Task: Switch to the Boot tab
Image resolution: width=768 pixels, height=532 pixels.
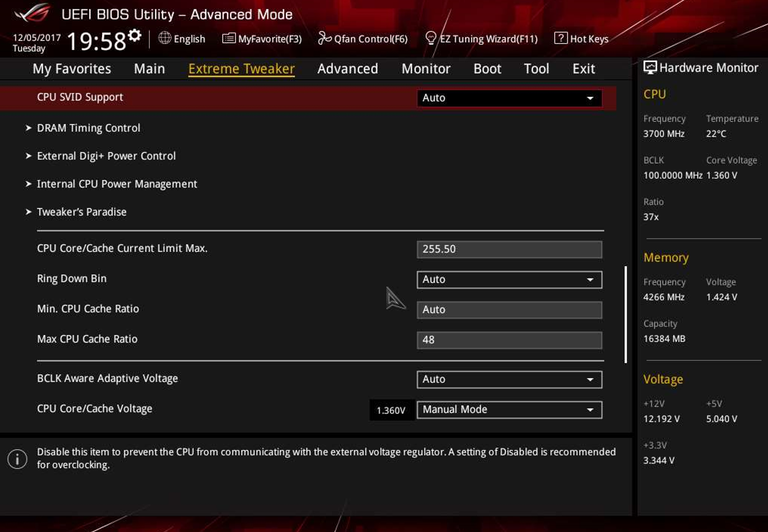Action: [487, 69]
